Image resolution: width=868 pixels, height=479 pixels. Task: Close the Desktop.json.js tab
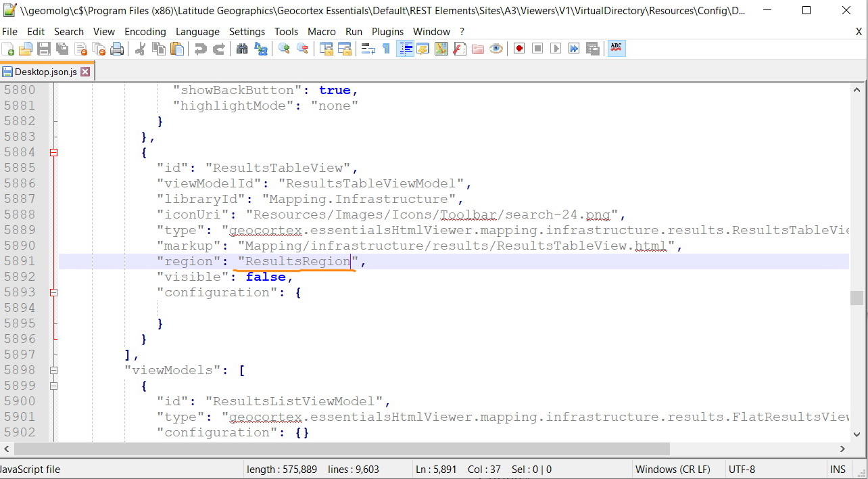[x=85, y=72]
